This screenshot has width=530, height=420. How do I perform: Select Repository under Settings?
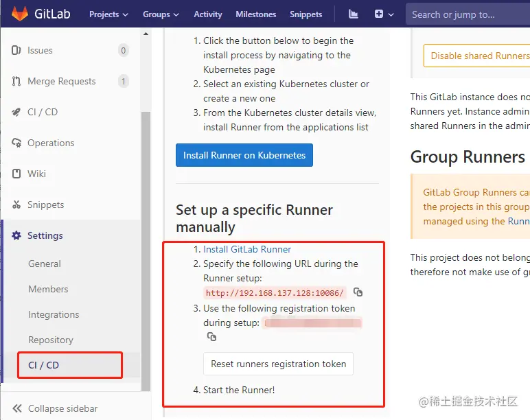[51, 340]
